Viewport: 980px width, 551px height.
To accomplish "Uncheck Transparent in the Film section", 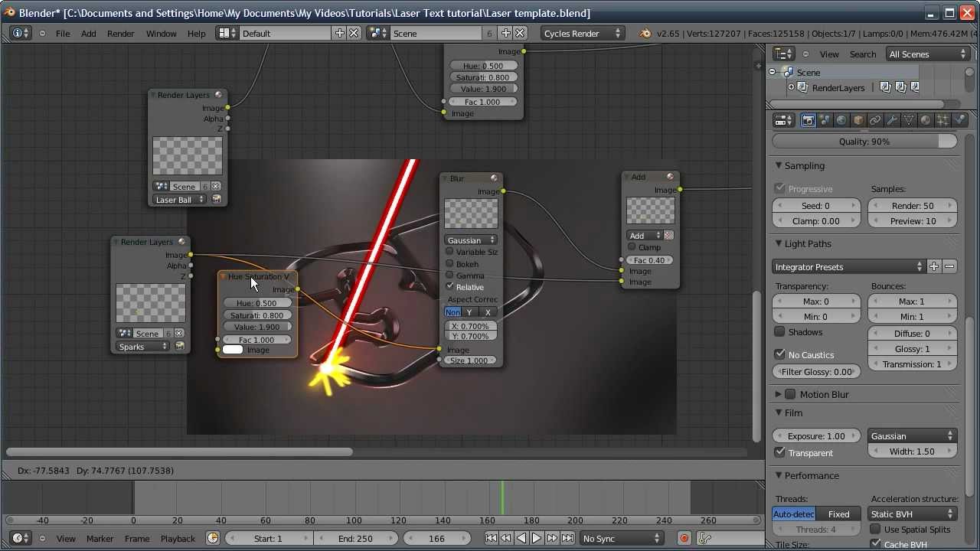I will pos(780,452).
